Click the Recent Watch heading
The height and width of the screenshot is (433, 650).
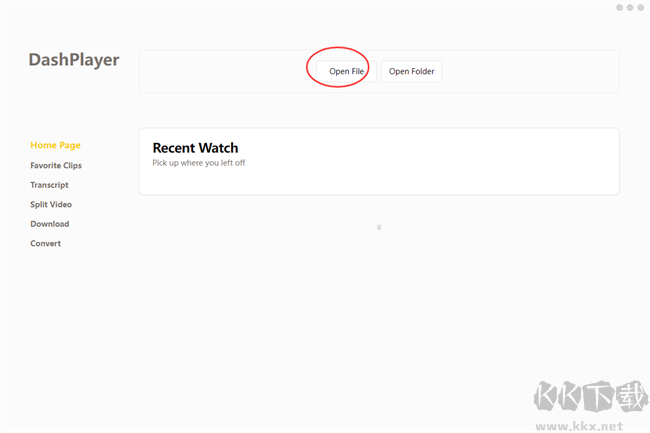point(195,148)
